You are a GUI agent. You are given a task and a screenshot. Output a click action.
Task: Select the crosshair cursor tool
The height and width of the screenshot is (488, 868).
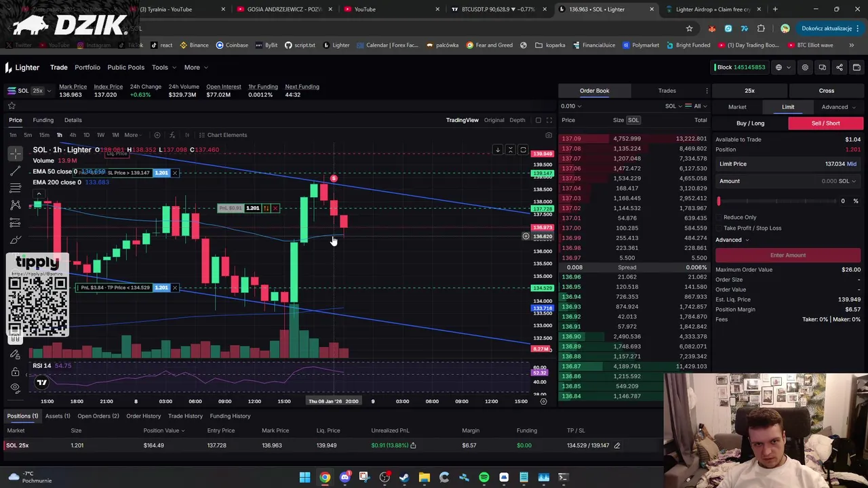point(15,154)
